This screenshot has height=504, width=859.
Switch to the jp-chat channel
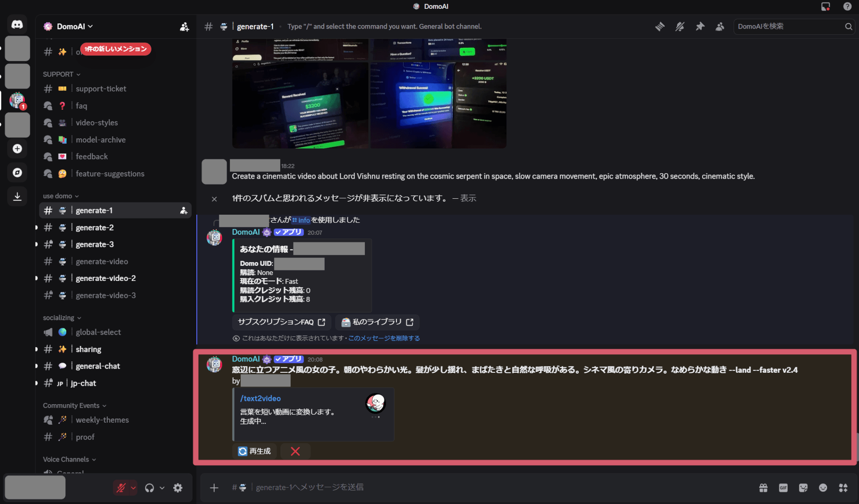click(83, 383)
